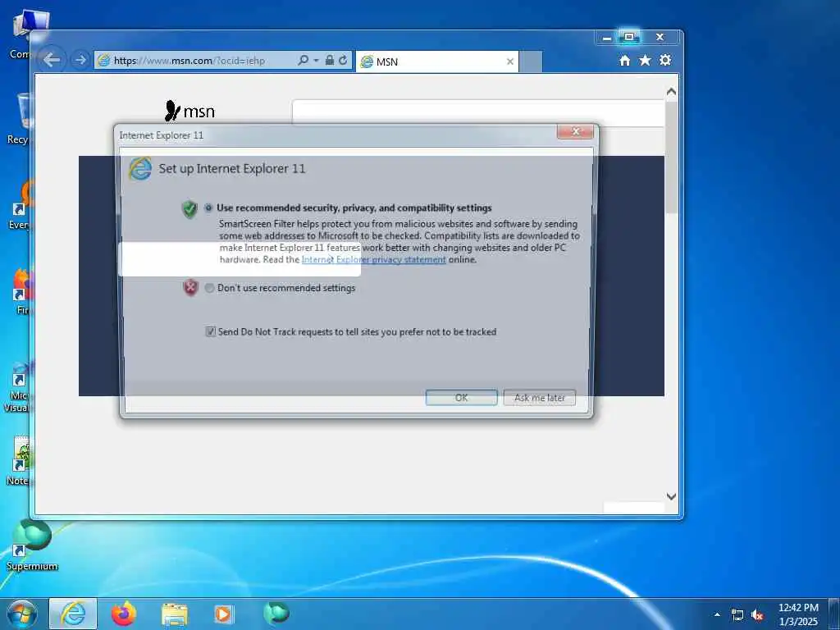Click Supermium taskbar icon
Viewport: 840px width, 630px height.
point(276,613)
